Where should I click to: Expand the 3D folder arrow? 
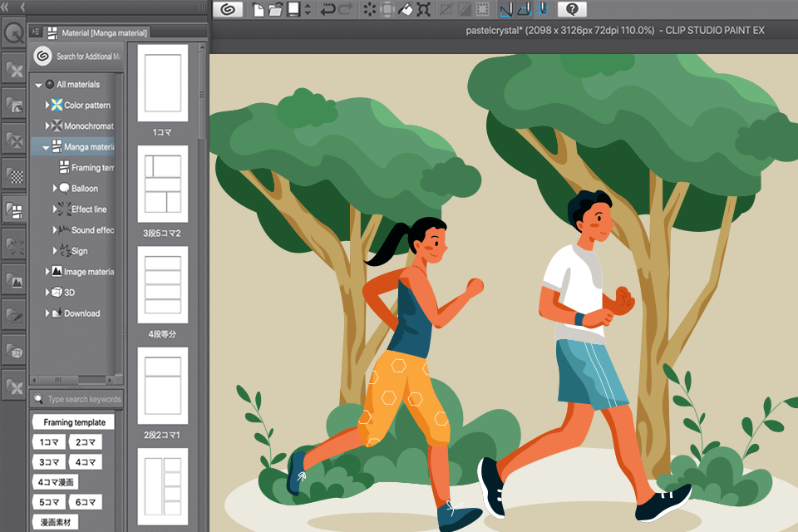tap(47, 293)
